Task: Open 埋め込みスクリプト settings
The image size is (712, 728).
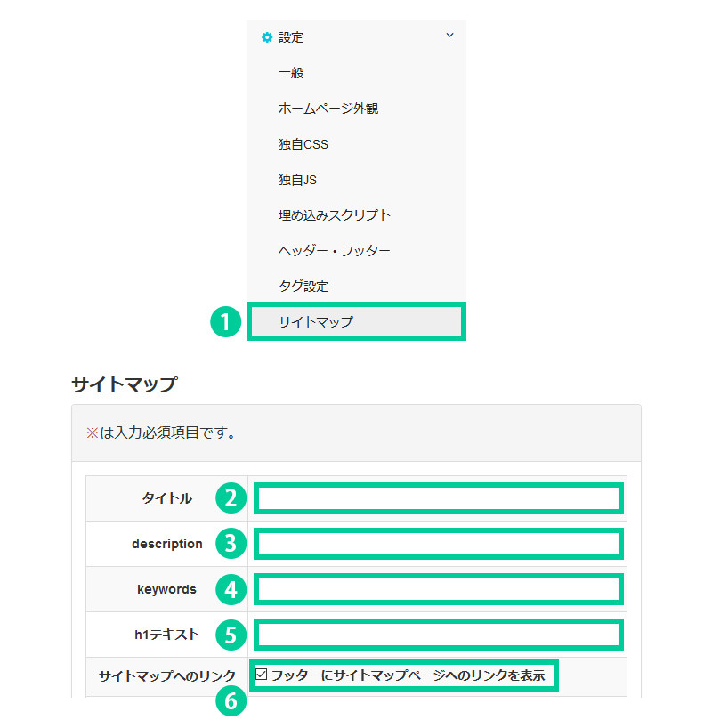Action: tap(334, 215)
